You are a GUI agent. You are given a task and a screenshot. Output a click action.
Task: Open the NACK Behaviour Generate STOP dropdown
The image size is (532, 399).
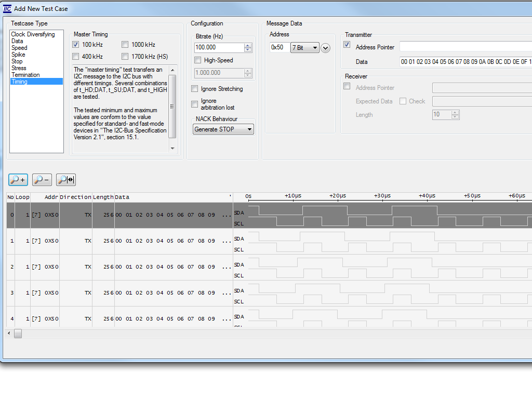223,129
